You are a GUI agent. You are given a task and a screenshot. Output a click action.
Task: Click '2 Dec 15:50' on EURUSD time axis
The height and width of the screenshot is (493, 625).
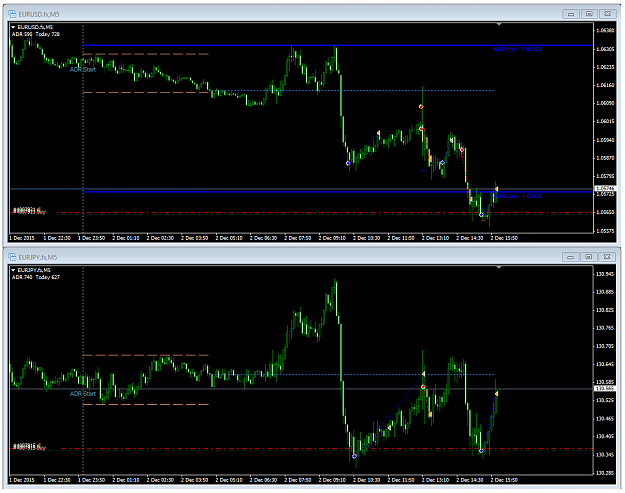(504, 238)
